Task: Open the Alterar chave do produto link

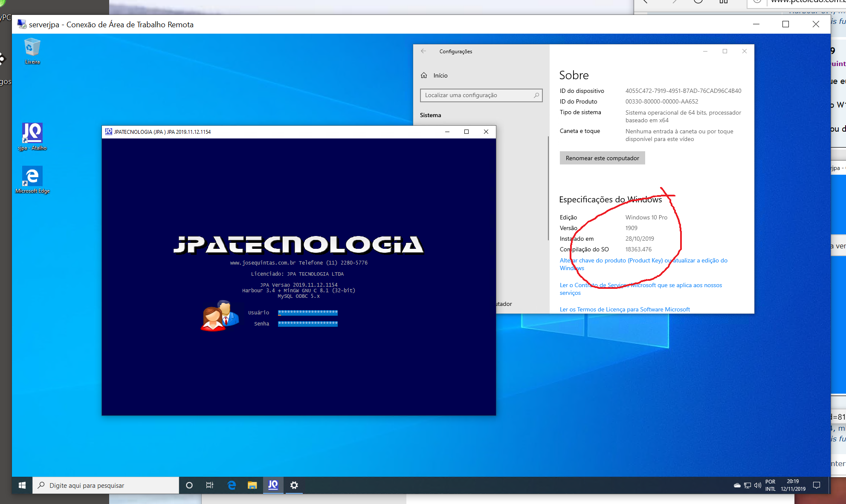Action: 643,261
